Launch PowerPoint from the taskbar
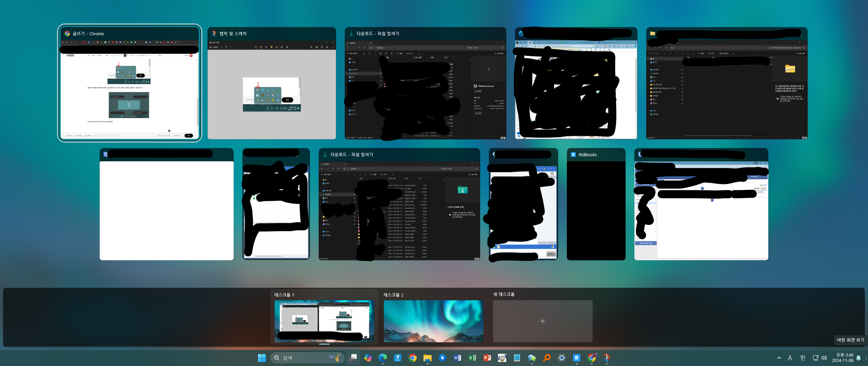 [x=487, y=358]
